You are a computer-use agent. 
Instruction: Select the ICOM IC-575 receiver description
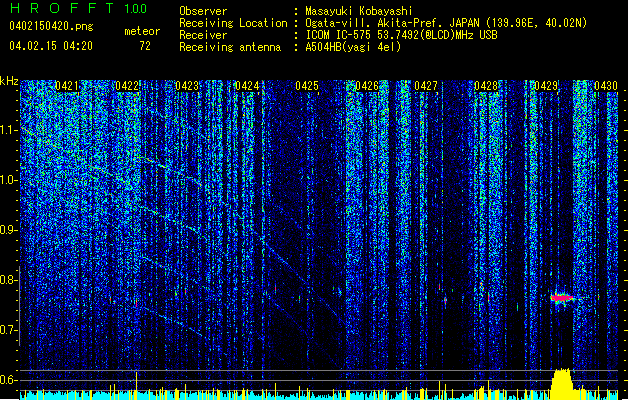[x=401, y=35]
